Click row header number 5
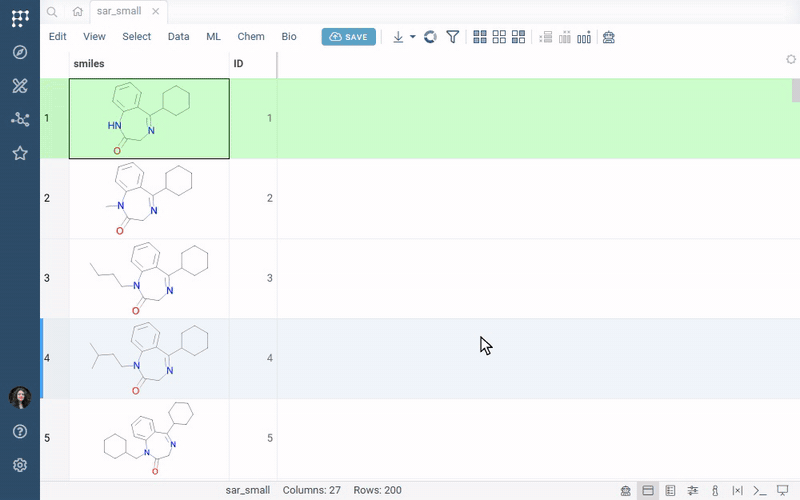This screenshot has width=800, height=500. [x=55, y=439]
